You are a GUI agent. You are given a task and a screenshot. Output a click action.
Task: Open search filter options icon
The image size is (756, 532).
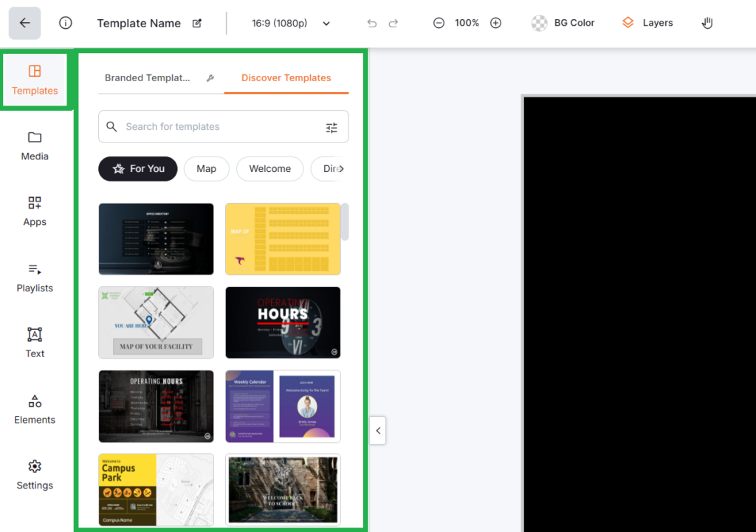point(331,128)
